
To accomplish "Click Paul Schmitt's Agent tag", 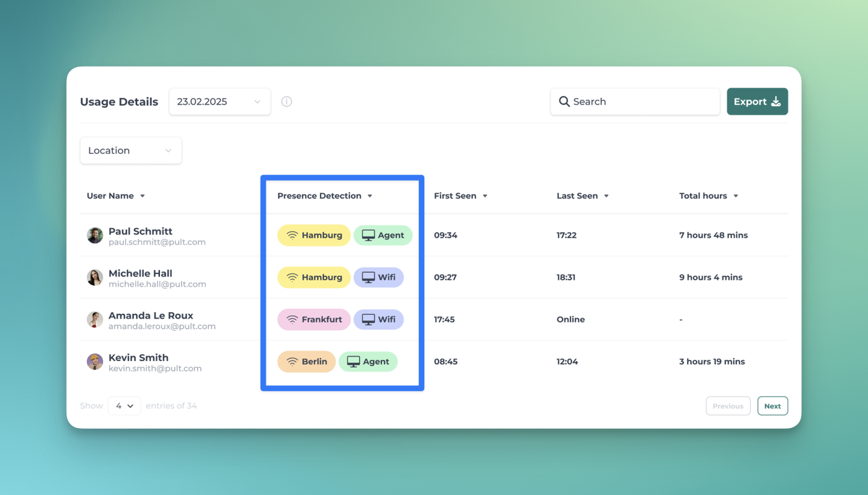I will pos(383,235).
